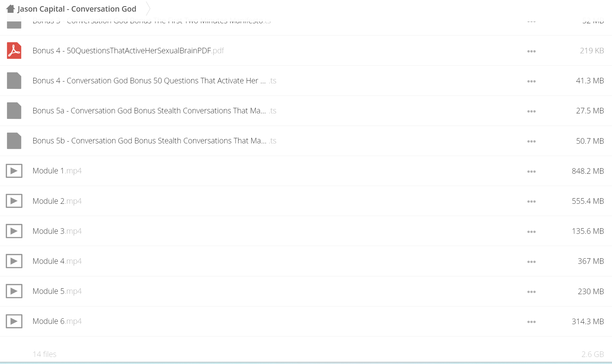Open the options menu for the Bonus 4 PDF file
612x364 pixels.
point(531,51)
